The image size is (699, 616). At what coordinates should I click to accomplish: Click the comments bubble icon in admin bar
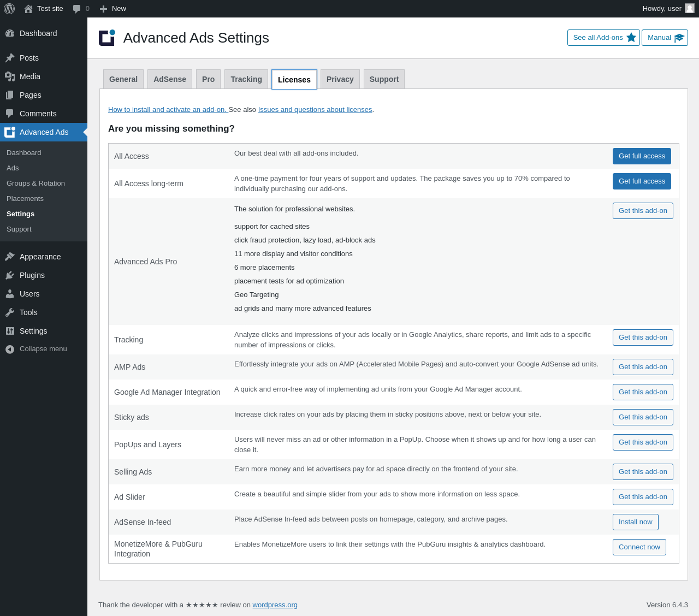(x=77, y=9)
